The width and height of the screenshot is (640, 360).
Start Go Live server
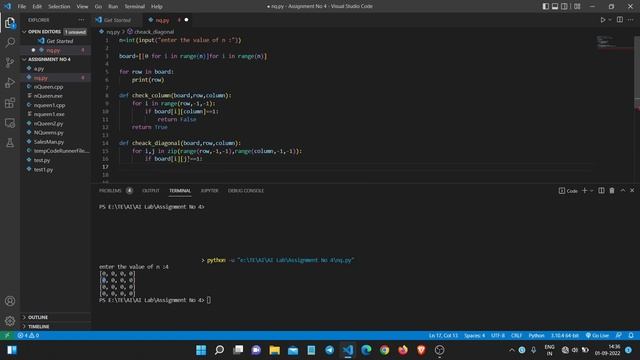pyautogui.click(x=597, y=336)
